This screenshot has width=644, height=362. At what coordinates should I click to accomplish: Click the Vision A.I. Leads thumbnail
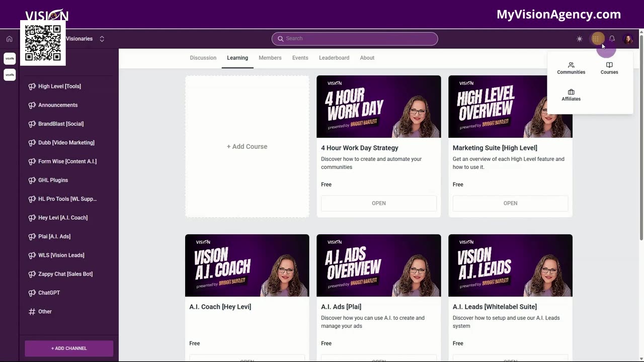(510, 265)
